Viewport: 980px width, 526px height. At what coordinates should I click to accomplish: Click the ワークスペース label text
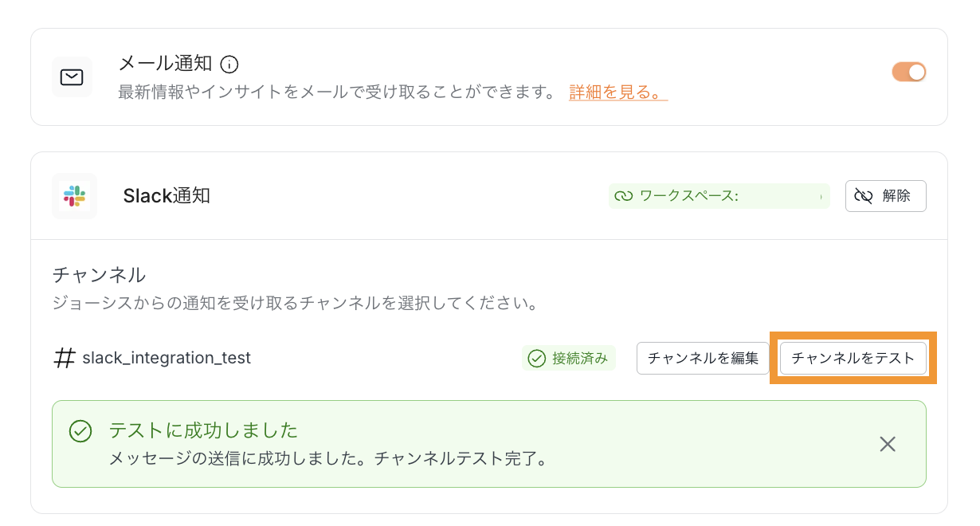click(688, 196)
